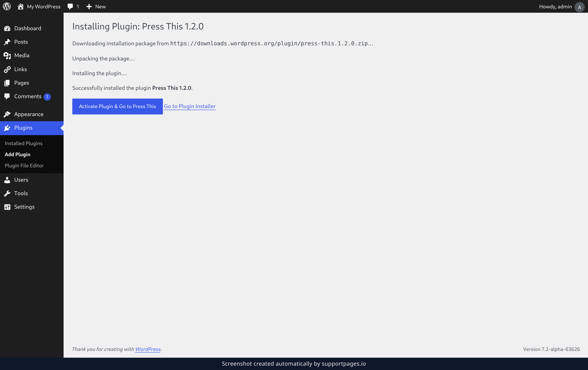Click the bold Press This 1.2.0 text

coord(172,88)
